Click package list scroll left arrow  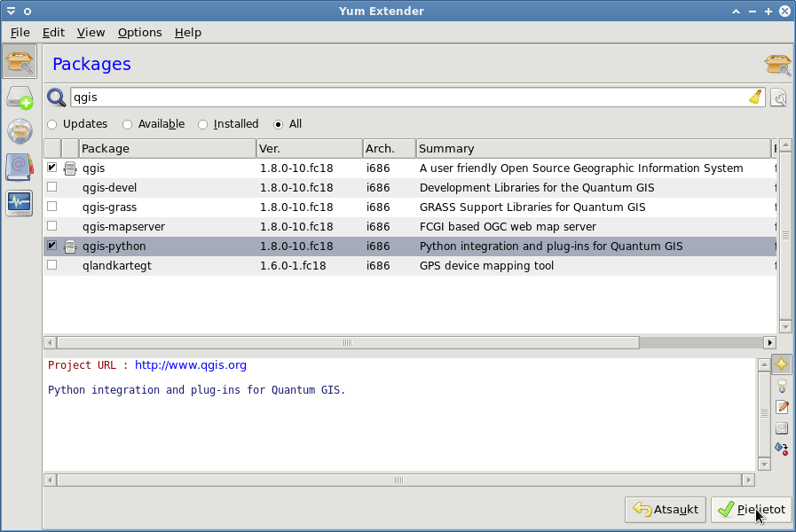[x=51, y=343]
